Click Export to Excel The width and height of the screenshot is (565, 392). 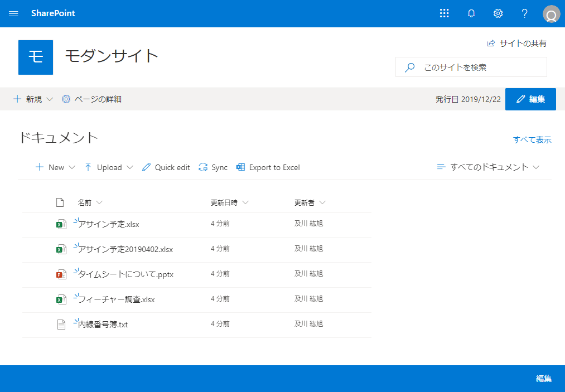[x=268, y=167]
